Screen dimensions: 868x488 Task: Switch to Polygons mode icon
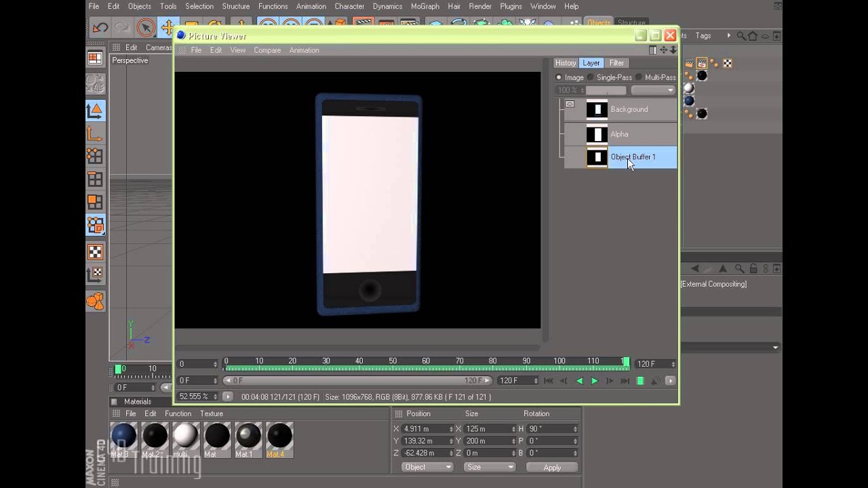coord(96,202)
